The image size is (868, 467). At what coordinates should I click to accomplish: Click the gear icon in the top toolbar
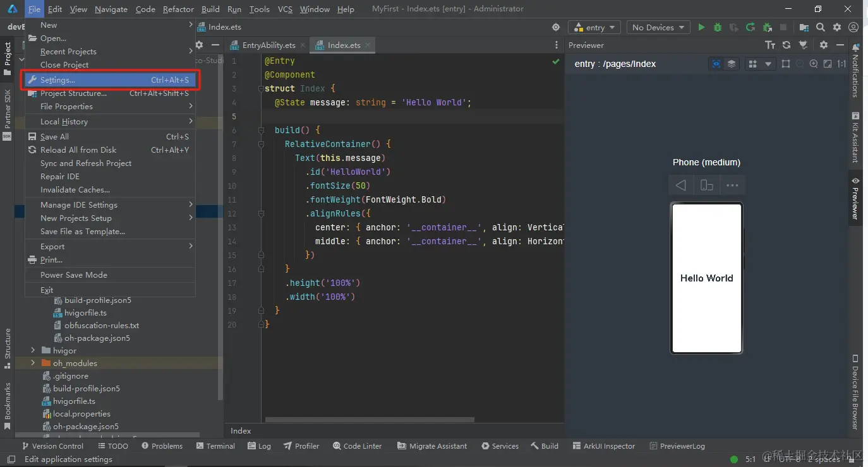tap(837, 27)
